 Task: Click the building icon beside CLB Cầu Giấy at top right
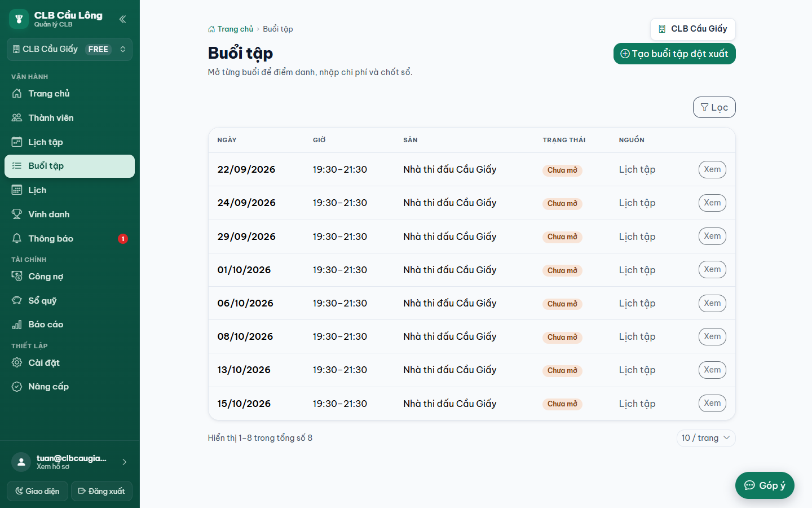coord(662,29)
